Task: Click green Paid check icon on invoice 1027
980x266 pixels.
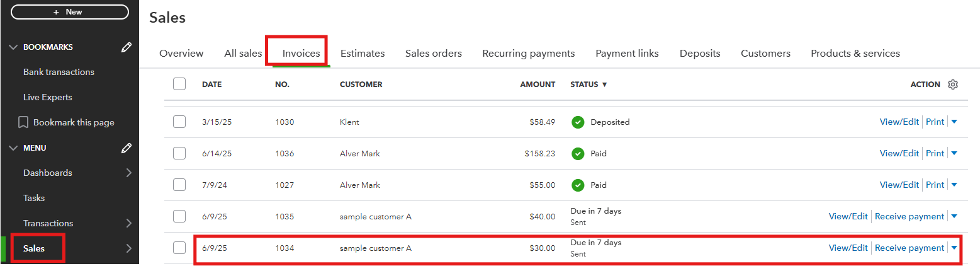Action: coord(578,185)
